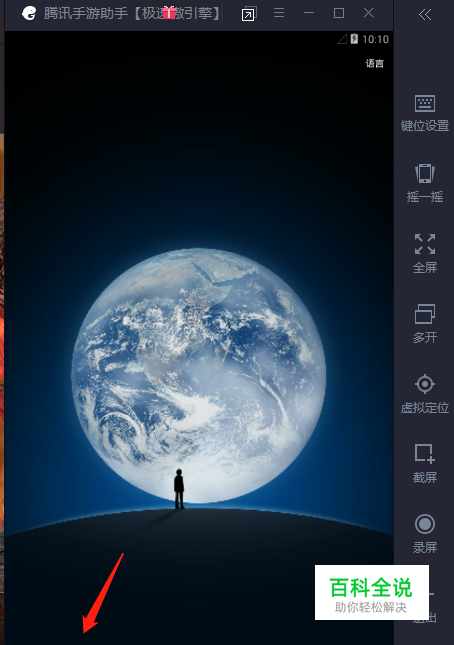454x645 pixels.
Task: Take a screenshot with 截屏
Action: [425, 464]
